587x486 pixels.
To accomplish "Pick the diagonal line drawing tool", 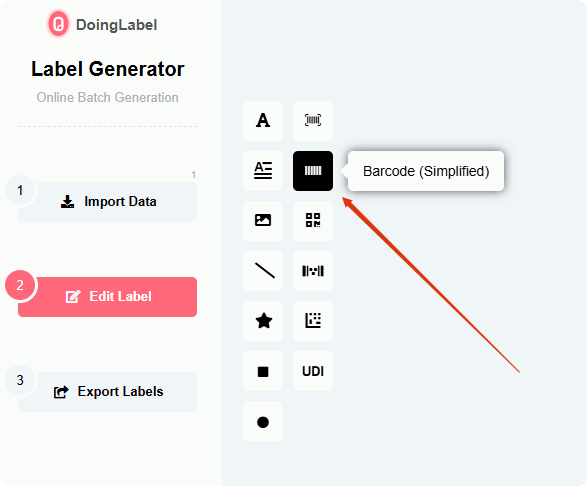I will tap(263, 271).
